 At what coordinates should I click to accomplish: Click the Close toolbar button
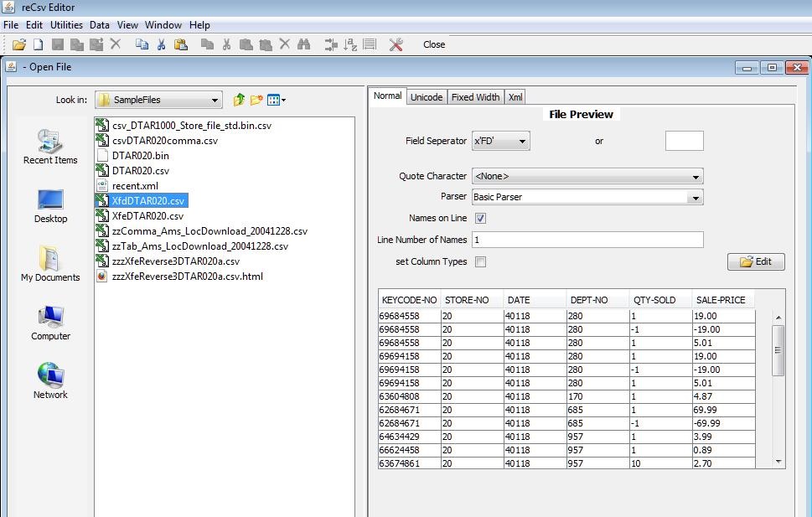(434, 44)
